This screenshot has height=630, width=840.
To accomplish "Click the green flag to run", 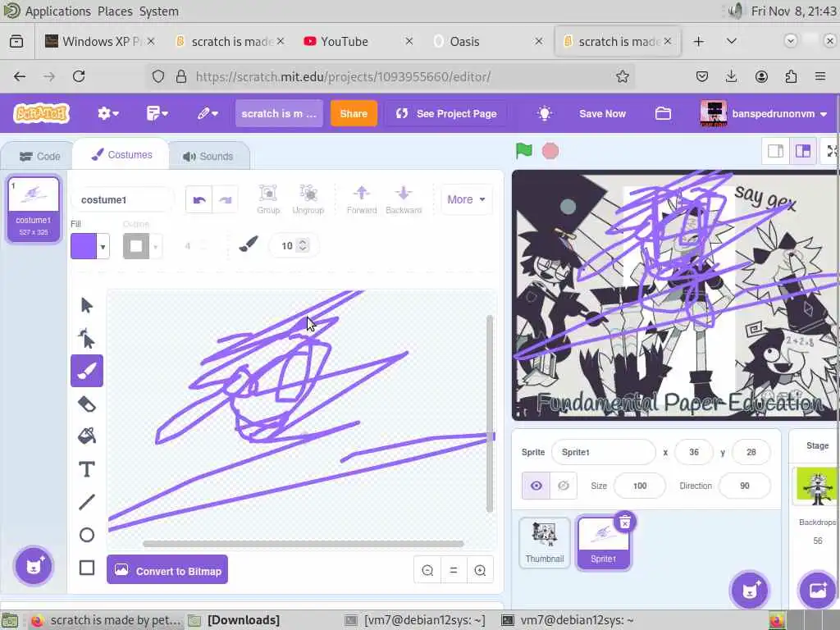I will [524, 151].
